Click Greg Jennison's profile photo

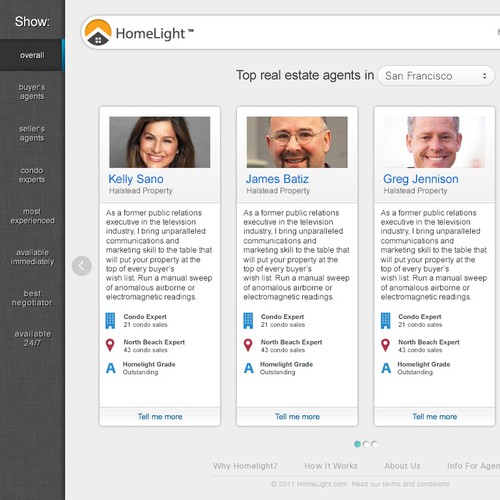(x=434, y=142)
